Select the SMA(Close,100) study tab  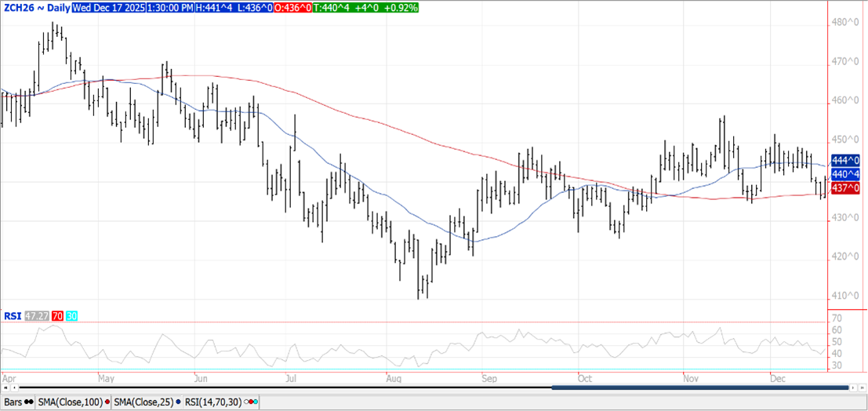point(69,402)
